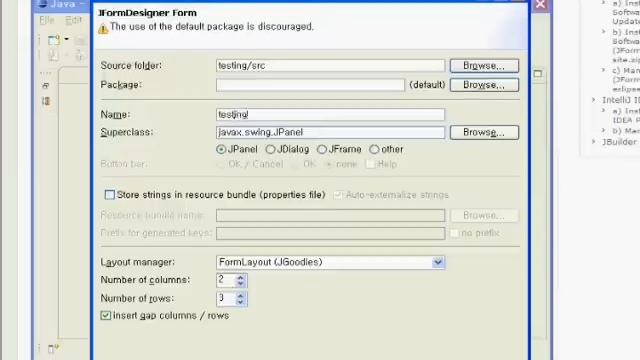
Task: Browse for the source folder
Action: pos(484,66)
